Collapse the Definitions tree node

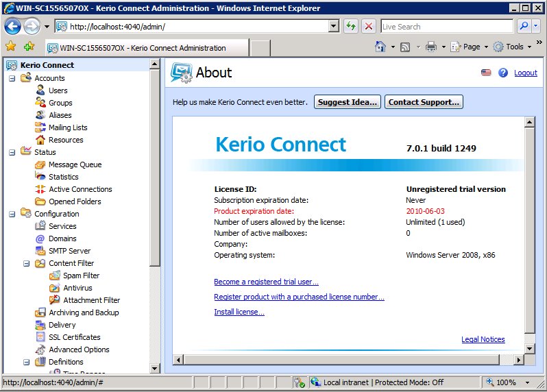26,362
